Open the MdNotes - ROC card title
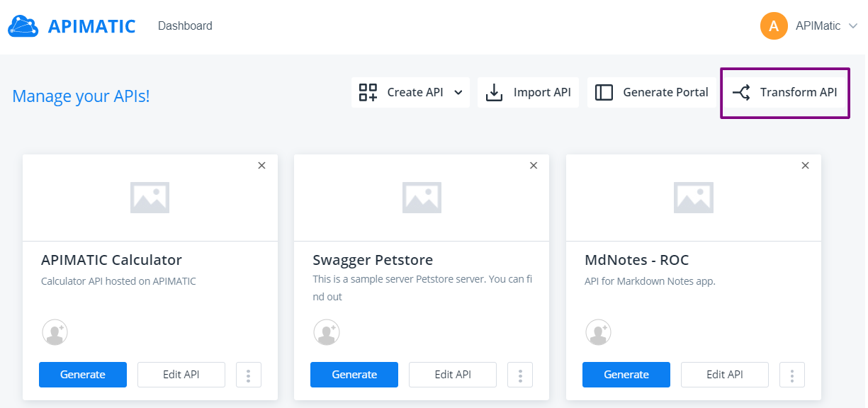The height and width of the screenshot is (408, 868). tap(636, 260)
